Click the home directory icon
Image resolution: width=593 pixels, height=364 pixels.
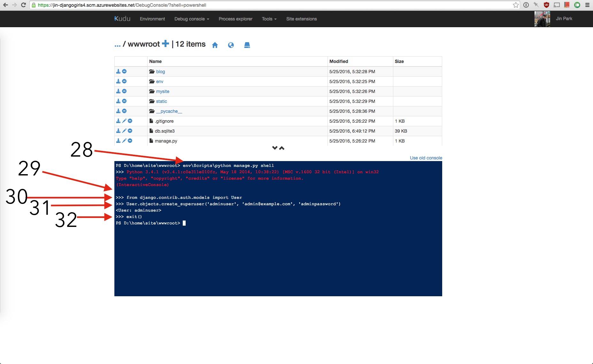point(215,45)
